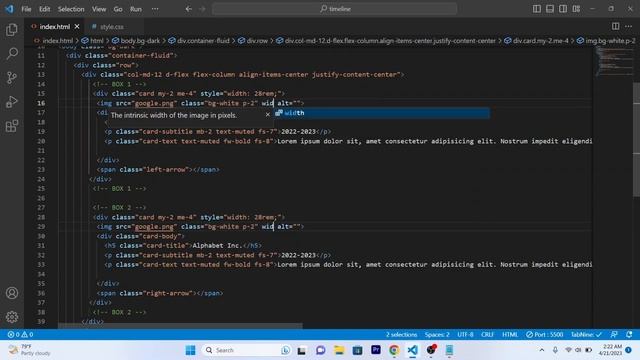Click Tabnine status item
The image size is (640, 360).
pyautogui.click(x=586, y=334)
